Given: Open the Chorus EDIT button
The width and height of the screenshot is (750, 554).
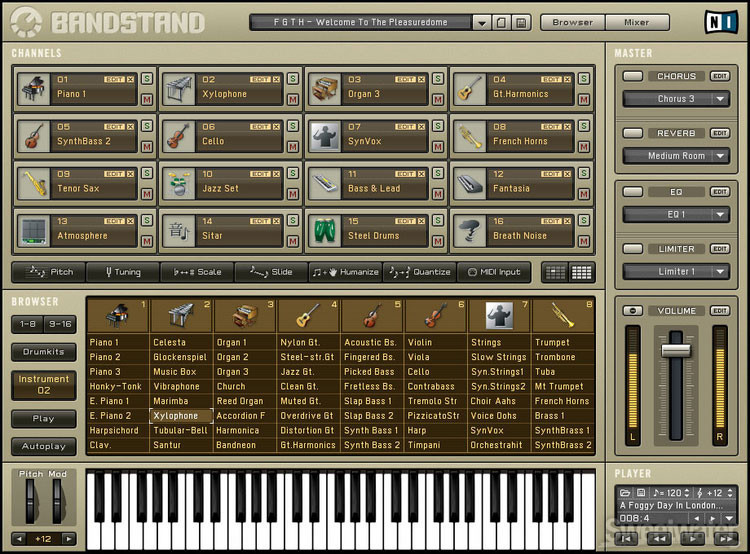Looking at the screenshot, I should coord(720,76).
